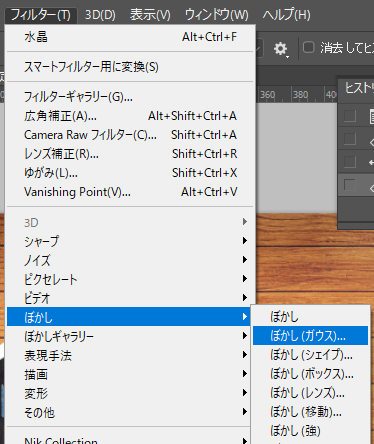
Task: Expand the 描画 submenu
Action: tap(129, 374)
